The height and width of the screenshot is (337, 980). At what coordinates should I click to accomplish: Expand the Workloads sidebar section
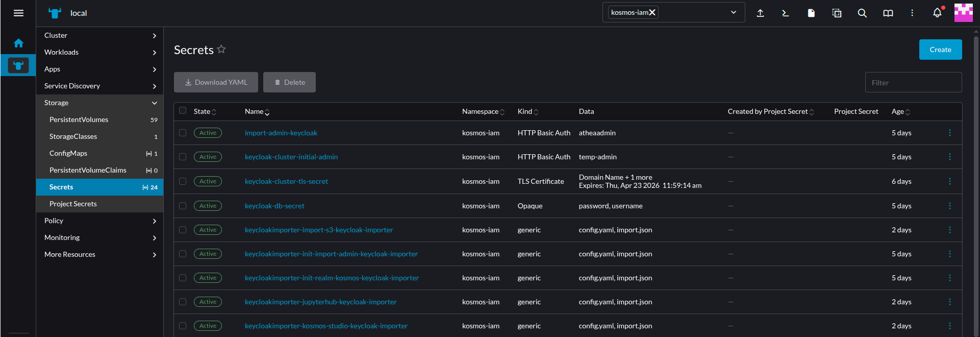(x=99, y=52)
